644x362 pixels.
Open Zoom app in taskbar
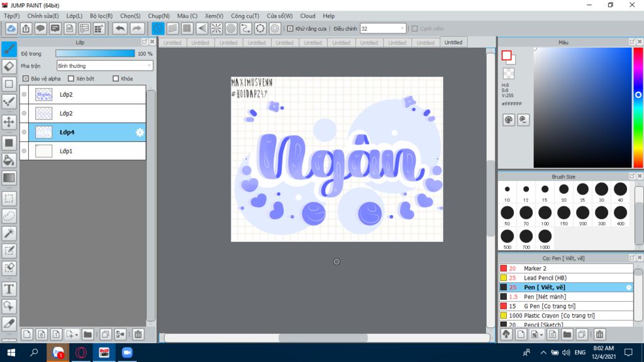point(127,353)
